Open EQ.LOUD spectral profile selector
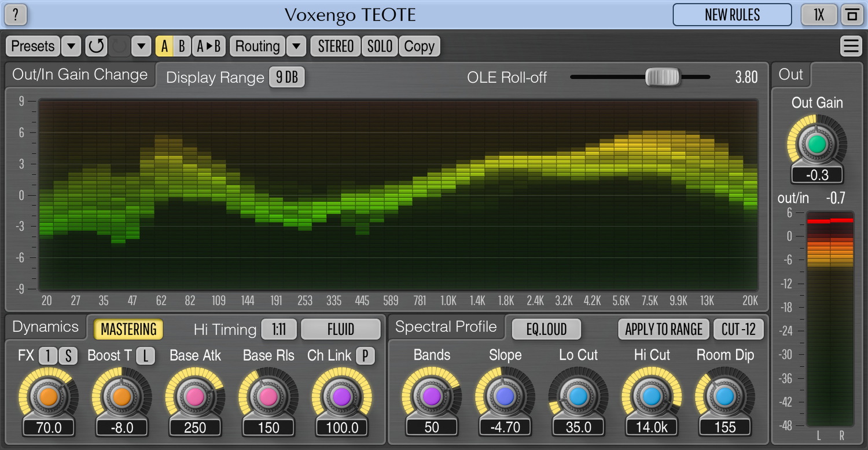Image resolution: width=868 pixels, height=450 pixels. pos(546,329)
